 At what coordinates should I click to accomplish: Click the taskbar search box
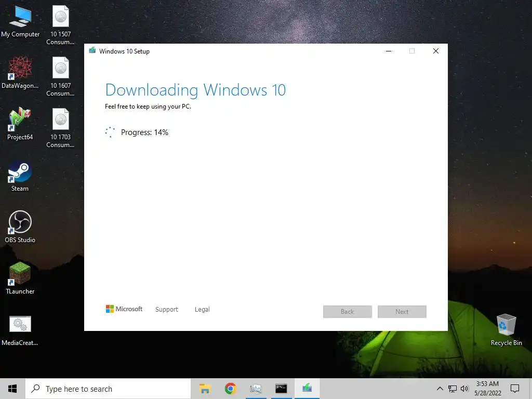[108, 389]
